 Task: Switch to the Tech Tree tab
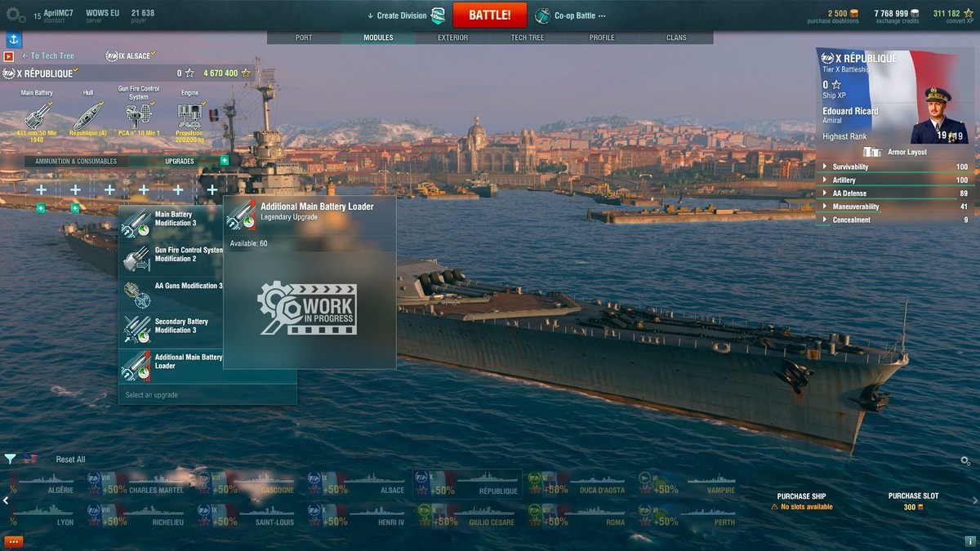coord(527,38)
